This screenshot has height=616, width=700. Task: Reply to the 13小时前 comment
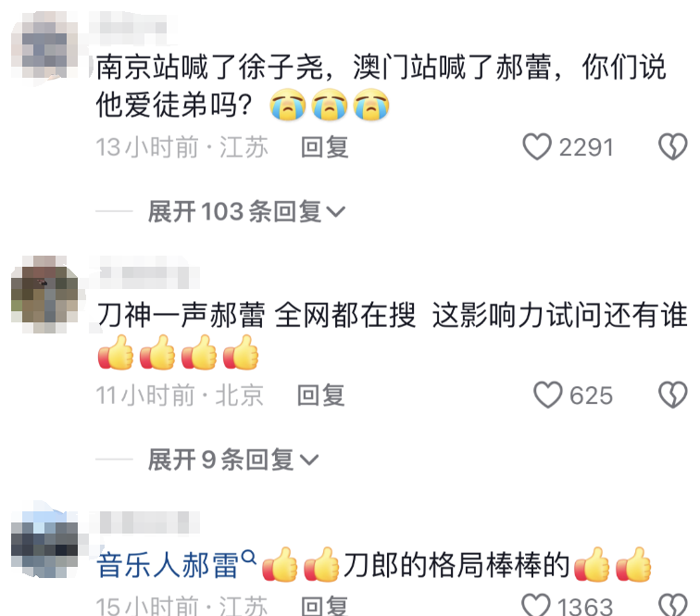[325, 147]
